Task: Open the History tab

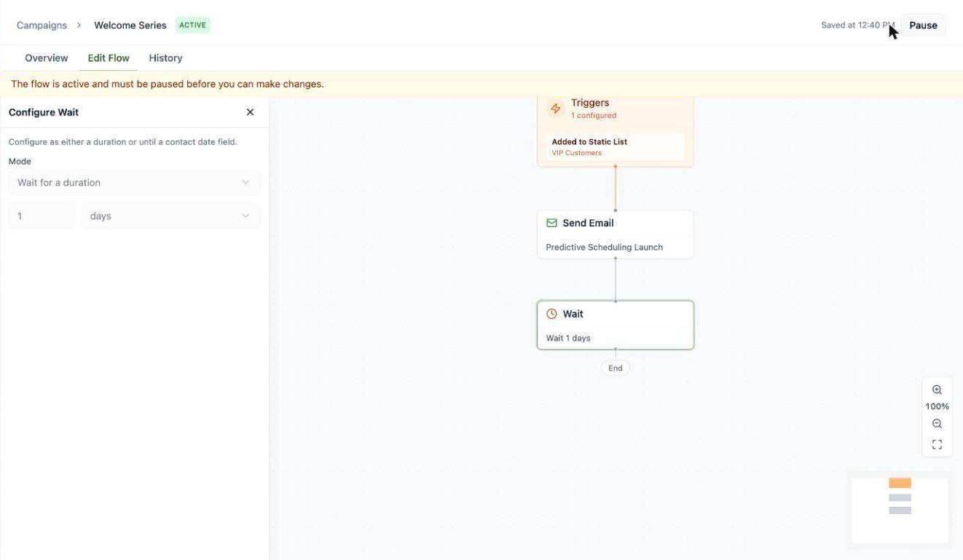Action: [x=165, y=58]
